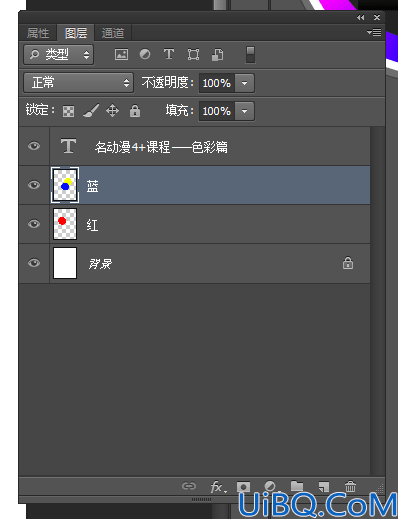Open 填充 fill slider arrow

click(245, 111)
